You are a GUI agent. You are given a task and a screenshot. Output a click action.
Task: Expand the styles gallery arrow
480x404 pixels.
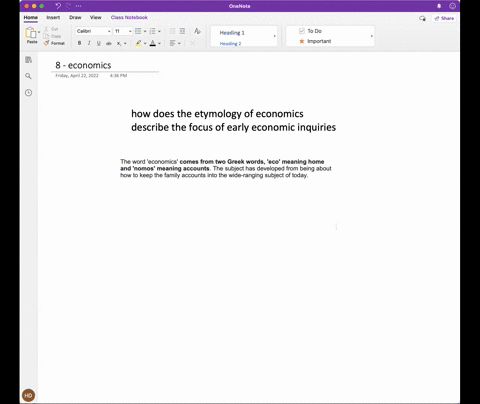[x=275, y=36]
